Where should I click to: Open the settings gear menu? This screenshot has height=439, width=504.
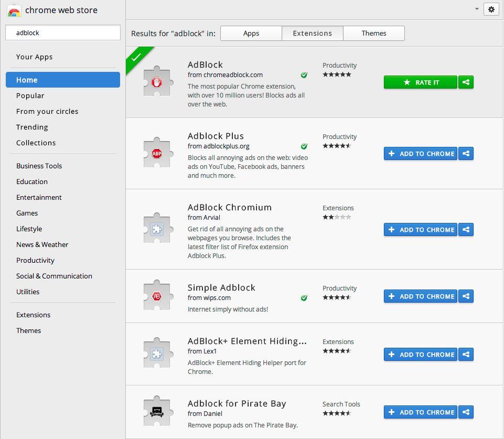click(x=491, y=9)
